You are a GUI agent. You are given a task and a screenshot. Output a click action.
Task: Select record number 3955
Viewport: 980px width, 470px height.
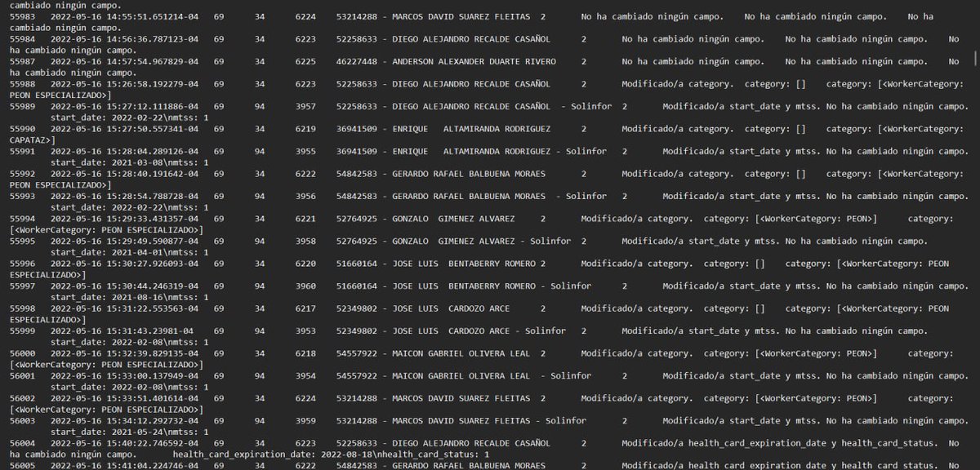(305, 151)
